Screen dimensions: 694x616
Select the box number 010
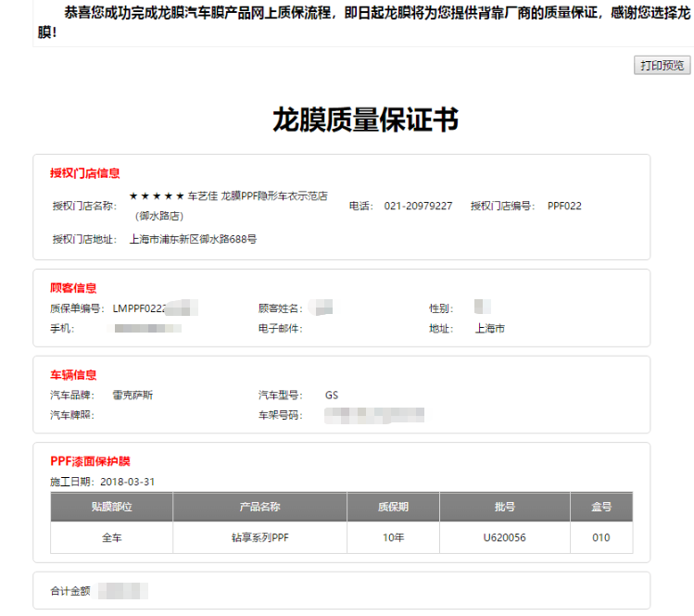tap(601, 537)
